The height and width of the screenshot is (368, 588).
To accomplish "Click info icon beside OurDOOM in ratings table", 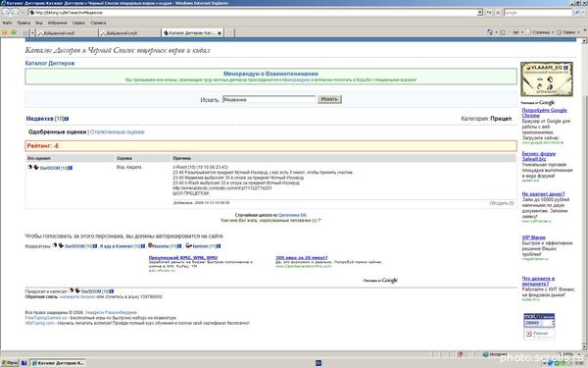I will (71, 168).
